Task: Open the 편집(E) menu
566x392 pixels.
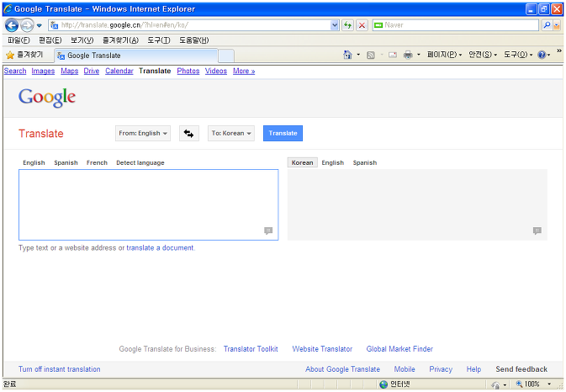Action: [x=50, y=40]
